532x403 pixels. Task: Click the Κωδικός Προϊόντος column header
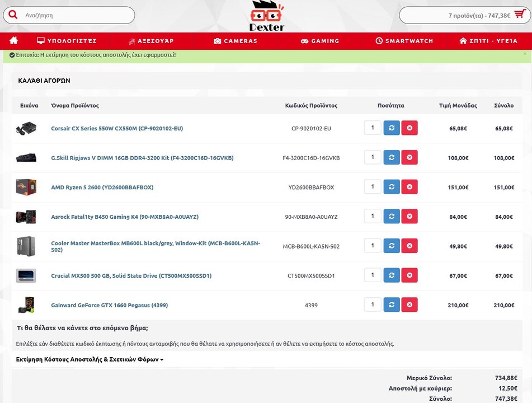(x=311, y=106)
